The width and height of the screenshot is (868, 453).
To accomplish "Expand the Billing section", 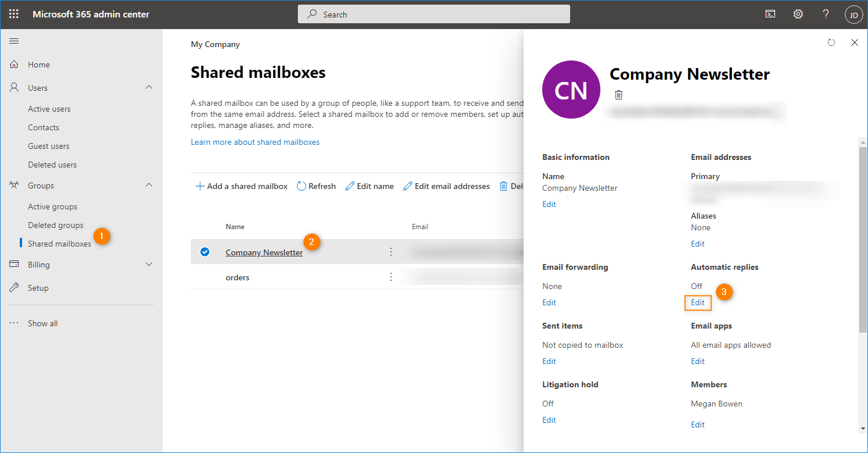I will coord(149,264).
